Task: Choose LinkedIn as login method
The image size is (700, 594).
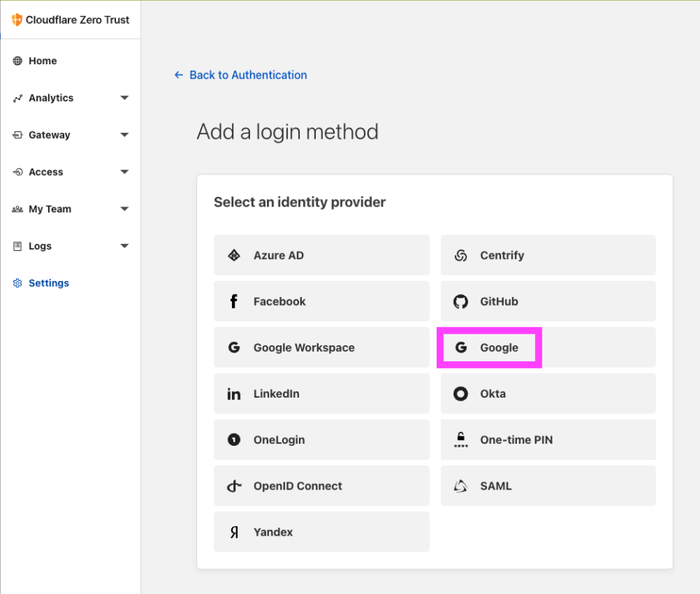Action: [322, 394]
